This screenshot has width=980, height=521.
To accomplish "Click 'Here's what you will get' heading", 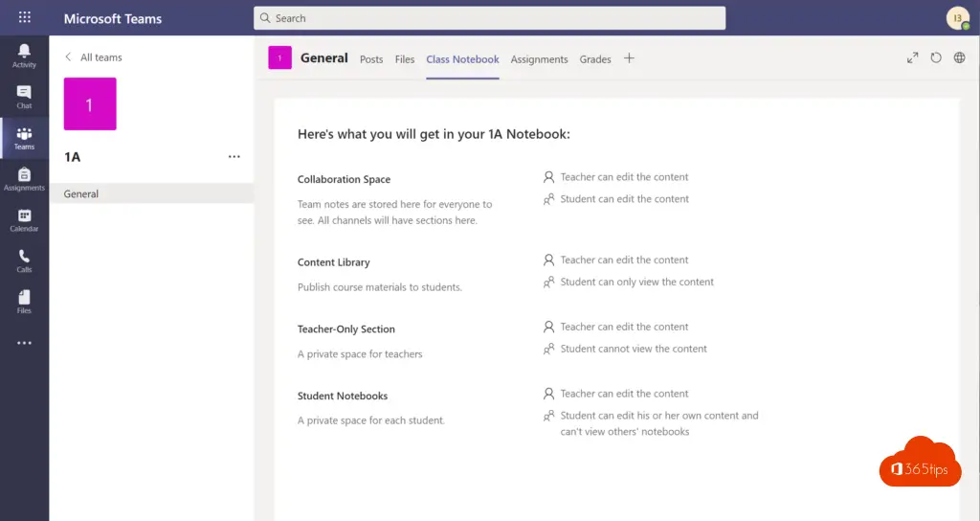I will pos(434,134).
